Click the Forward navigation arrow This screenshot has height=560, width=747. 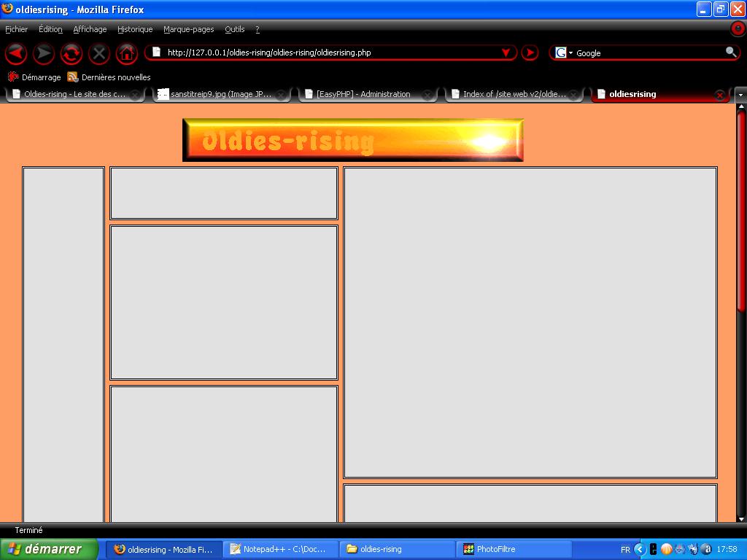coord(43,53)
